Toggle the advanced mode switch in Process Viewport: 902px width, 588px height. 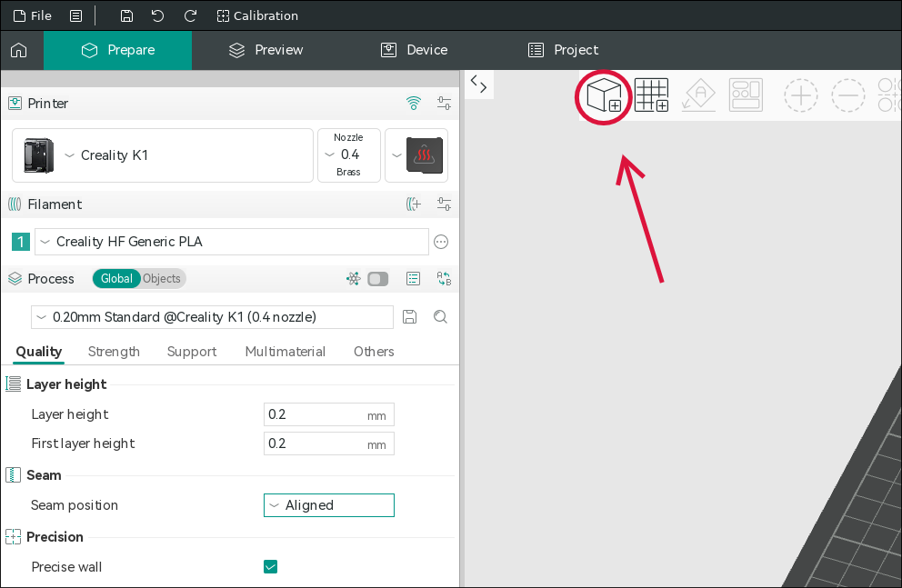tap(378, 279)
